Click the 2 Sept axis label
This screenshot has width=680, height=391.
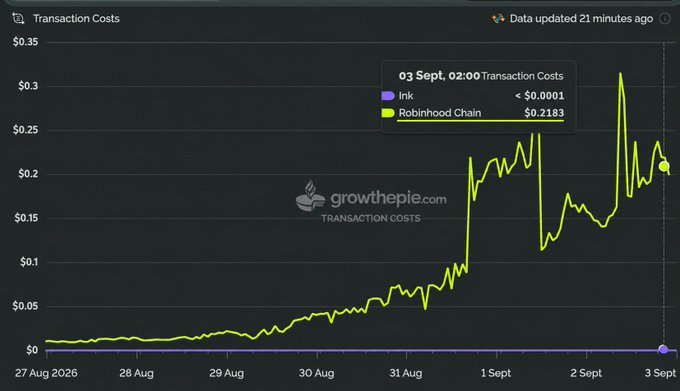[x=586, y=373]
